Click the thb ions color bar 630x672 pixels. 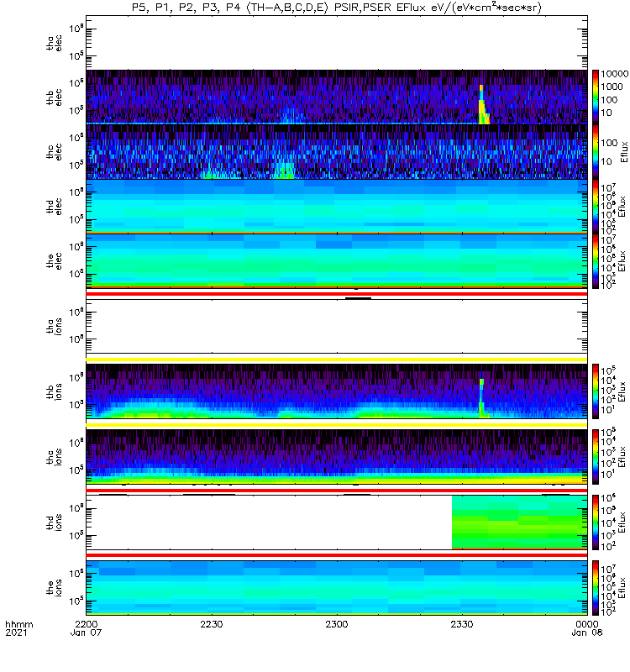coord(596,391)
